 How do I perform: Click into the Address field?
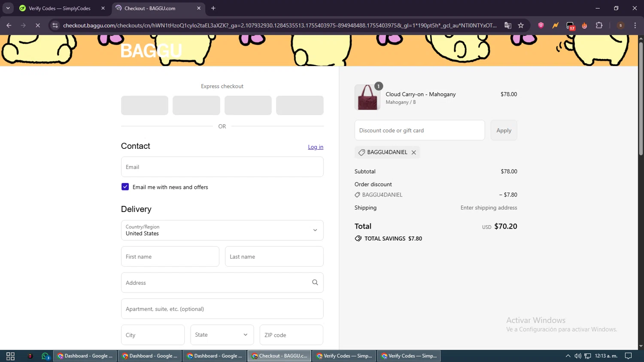click(222, 283)
